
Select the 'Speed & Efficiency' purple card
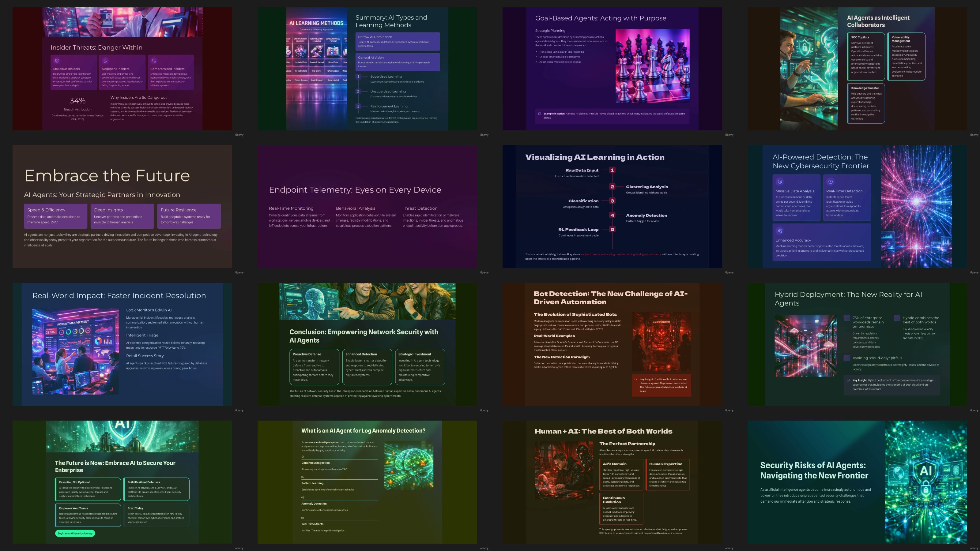tap(55, 216)
